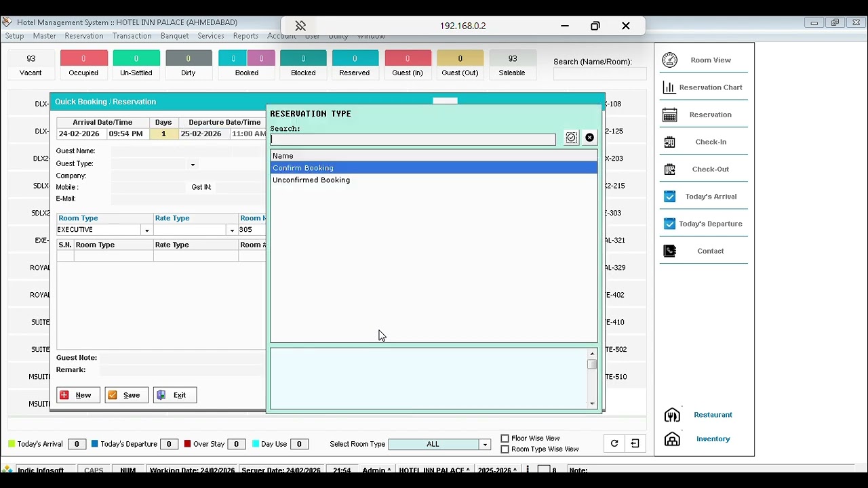The image size is (868, 488).
Task: Click the Mobile number field
Action: coord(148,187)
